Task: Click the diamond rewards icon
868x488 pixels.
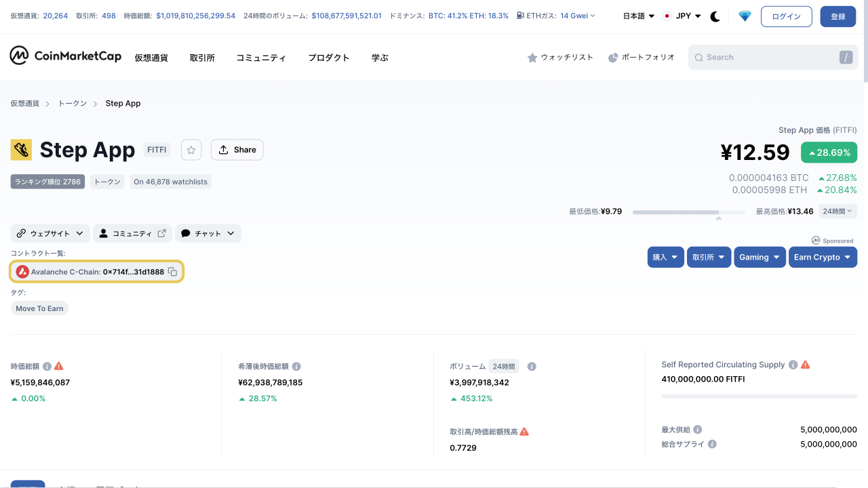Action: tap(745, 16)
